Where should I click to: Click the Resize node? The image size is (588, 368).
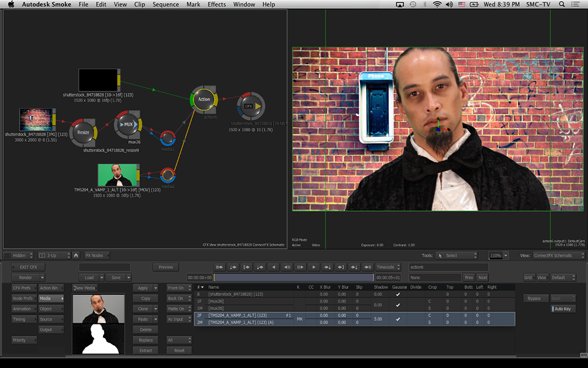tap(83, 132)
